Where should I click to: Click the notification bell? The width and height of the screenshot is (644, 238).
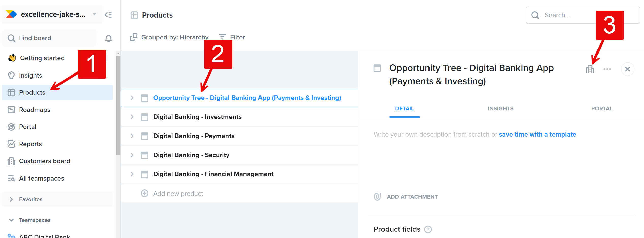(x=109, y=38)
